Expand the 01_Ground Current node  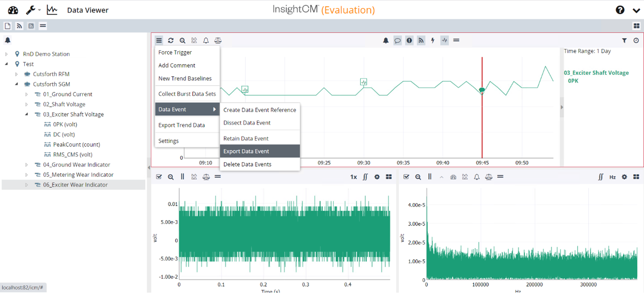coord(27,94)
